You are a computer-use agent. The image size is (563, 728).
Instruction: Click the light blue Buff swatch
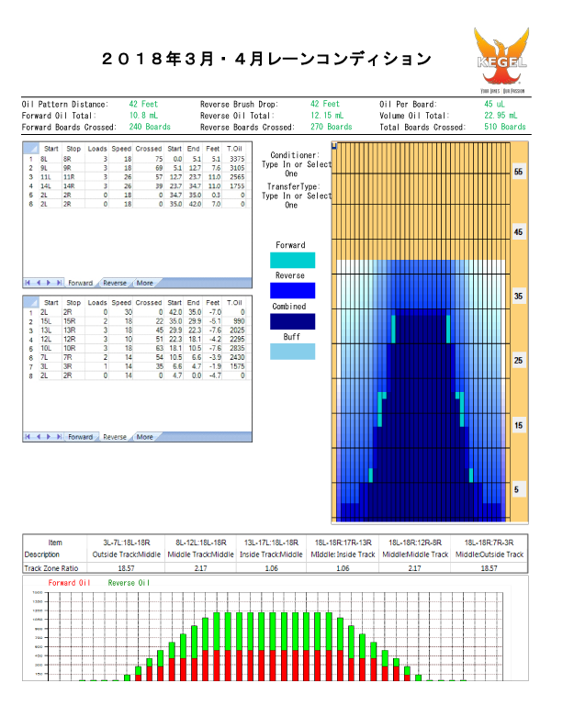[x=290, y=351]
